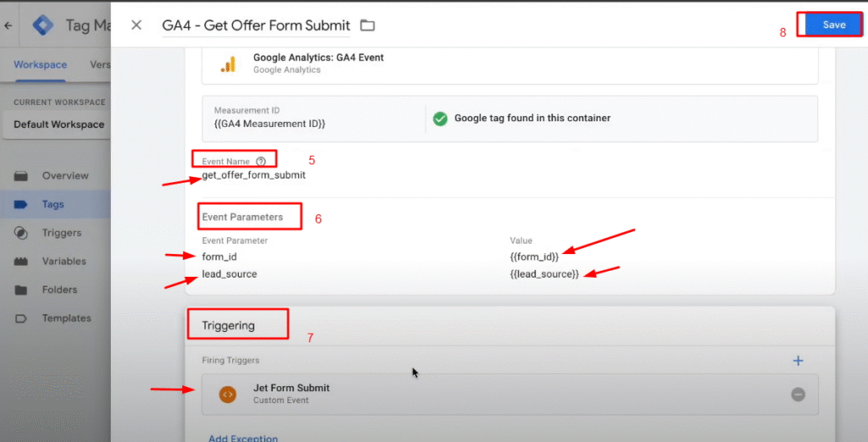The width and height of the screenshot is (868, 442).
Task: Click the Tags label icon in sidebar
Action: 20,205
